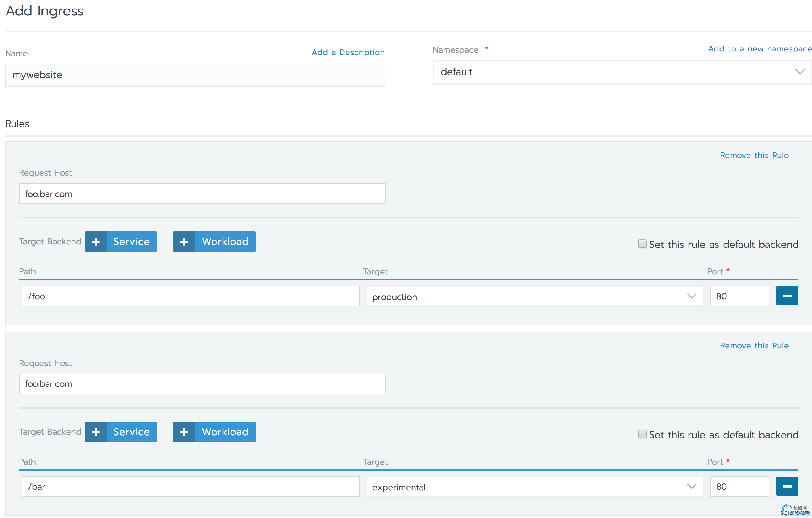The width and height of the screenshot is (812, 518).
Task: Open the Target dropdown showing experimental
Action: click(534, 486)
